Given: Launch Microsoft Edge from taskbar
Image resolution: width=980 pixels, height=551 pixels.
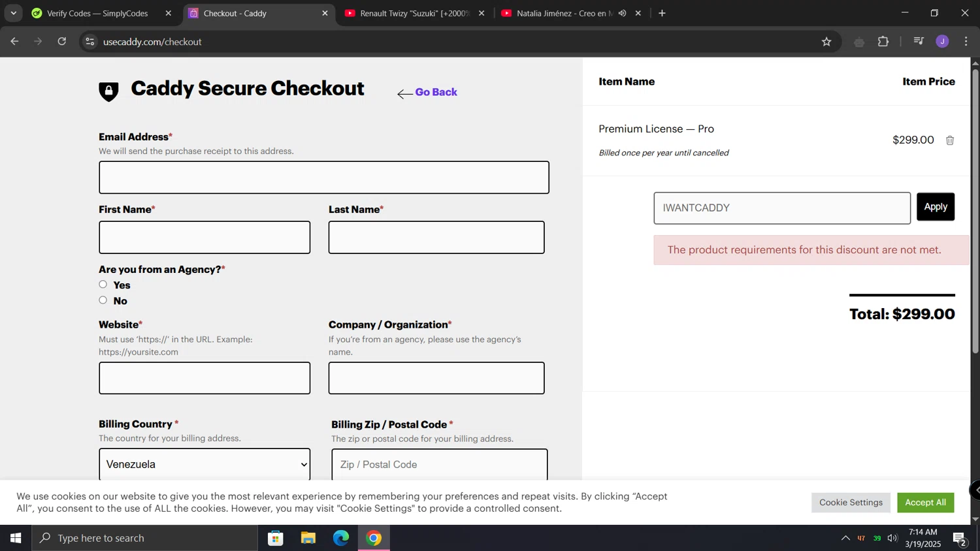Looking at the screenshot, I should point(341,538).
